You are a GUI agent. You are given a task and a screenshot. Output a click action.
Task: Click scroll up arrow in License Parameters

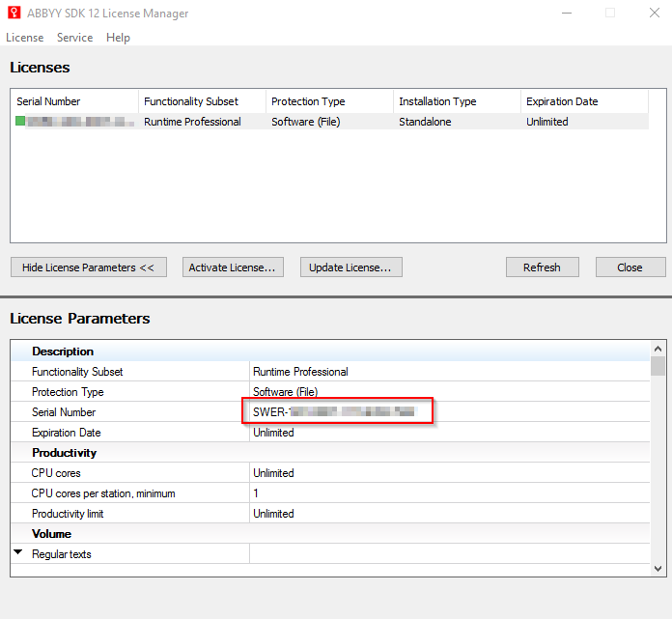pos(658,349)
